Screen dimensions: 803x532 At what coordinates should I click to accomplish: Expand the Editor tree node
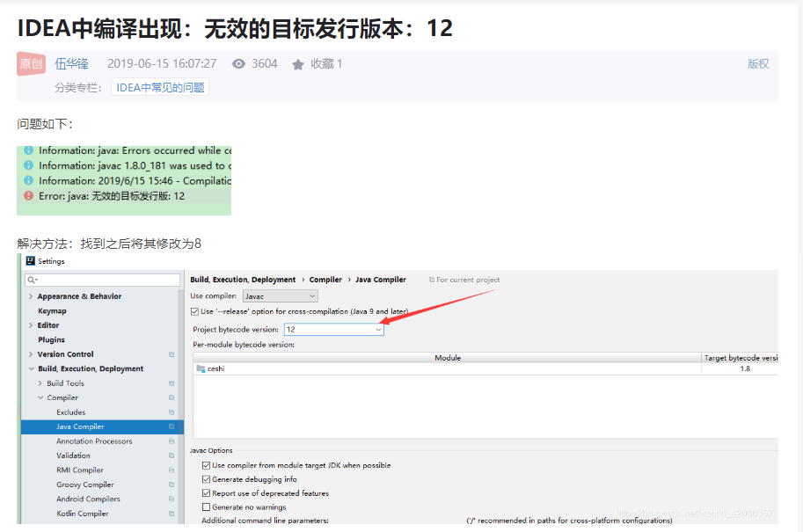[31, 325]
